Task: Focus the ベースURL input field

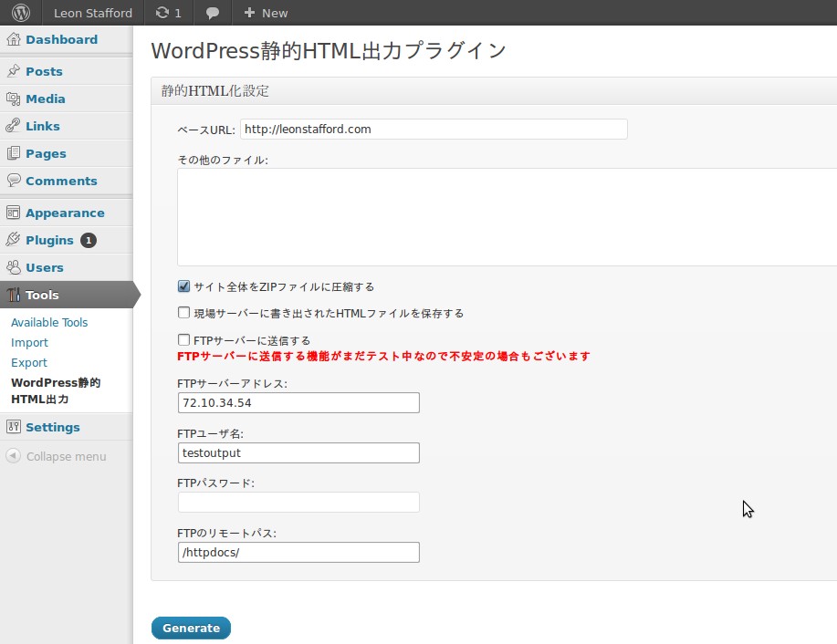Action: (x=434, y=130)
